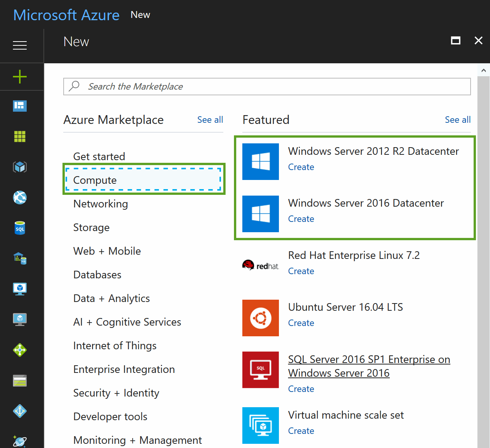The image size is (490, 448).
Task: Open Virtual networks blue diamond icon
Action: point(20,411)
